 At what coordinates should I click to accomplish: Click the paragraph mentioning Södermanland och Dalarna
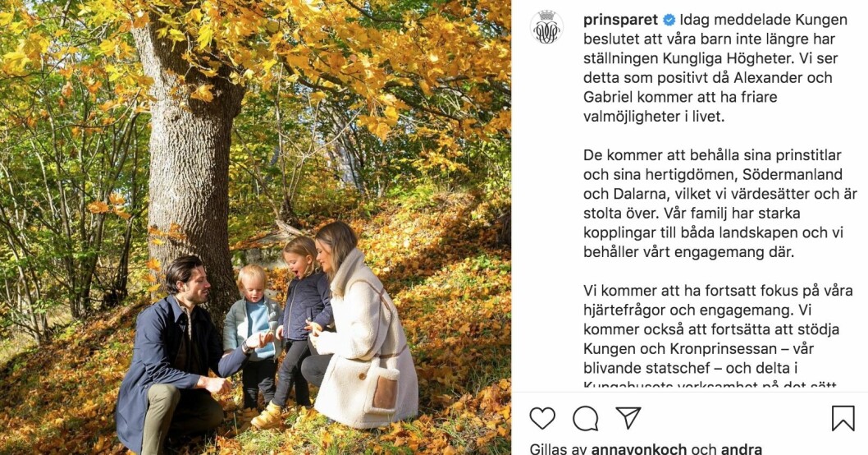coord(720,204)
